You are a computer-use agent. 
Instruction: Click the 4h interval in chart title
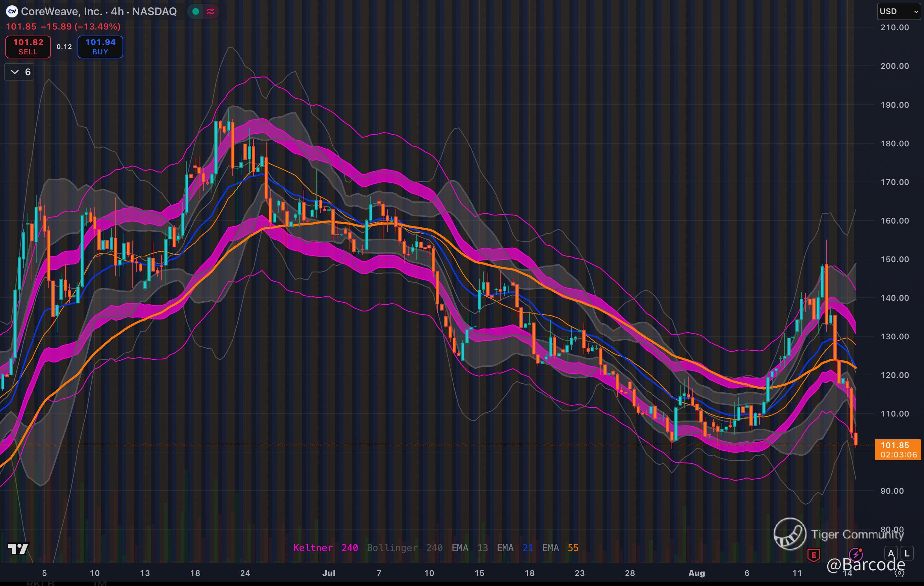117,11
